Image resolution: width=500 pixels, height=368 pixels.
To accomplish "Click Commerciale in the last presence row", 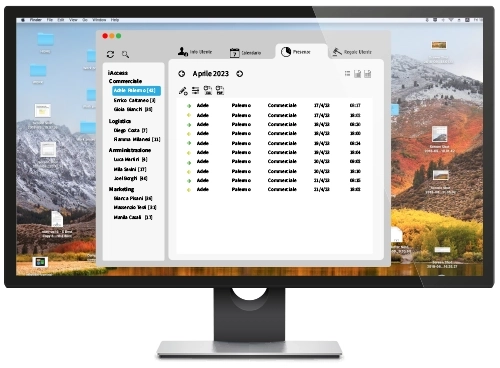I will coord(282,189).
